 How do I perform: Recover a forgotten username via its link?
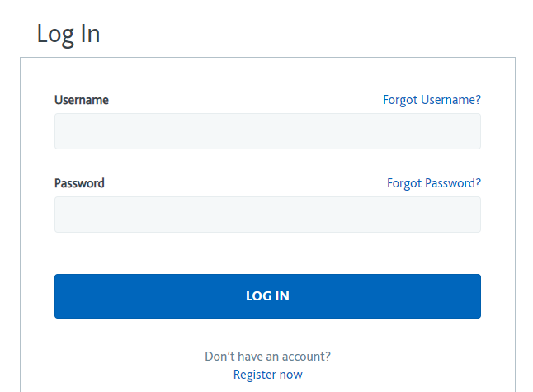[432, 100]
